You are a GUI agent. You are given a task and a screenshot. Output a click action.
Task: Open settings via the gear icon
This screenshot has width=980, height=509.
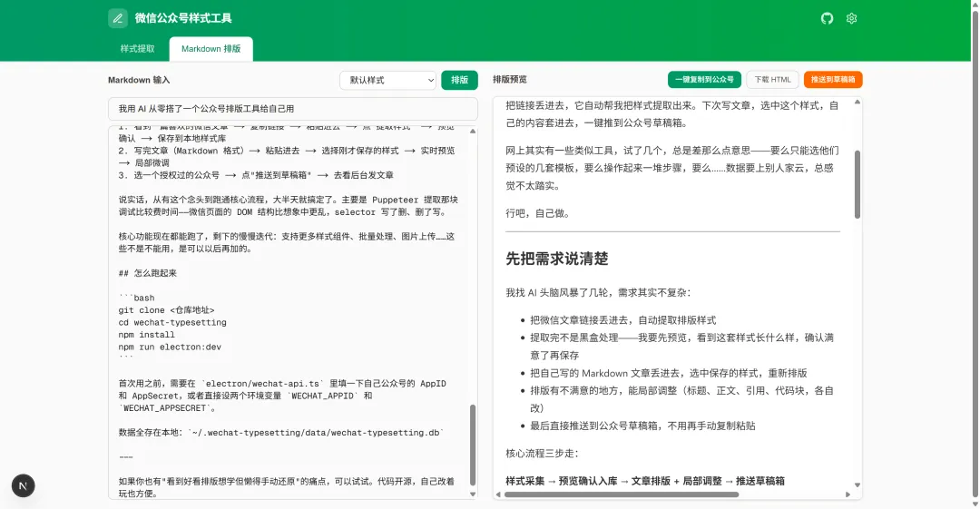(x=851, y=18)
